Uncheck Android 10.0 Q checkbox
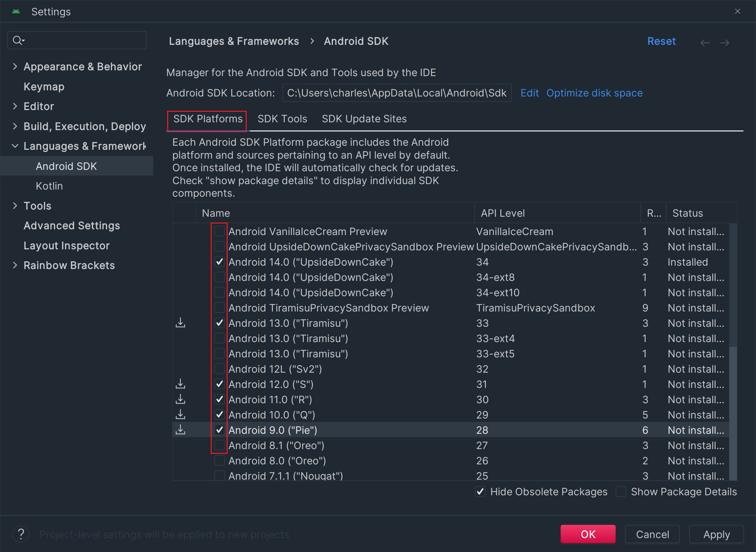This screenshot has width=756, height=552. pyautogui.click(x=219, y=414)
